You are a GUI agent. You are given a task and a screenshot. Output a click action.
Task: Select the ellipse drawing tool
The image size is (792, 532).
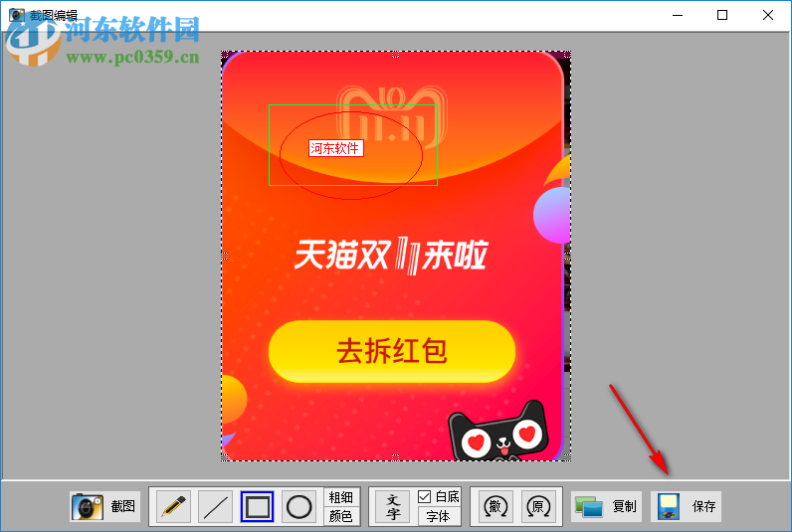[298, 506]
